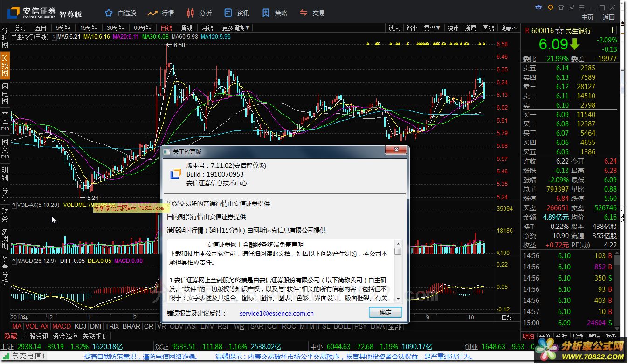Click the R margin-trading marker by 600016

(527, 31)
